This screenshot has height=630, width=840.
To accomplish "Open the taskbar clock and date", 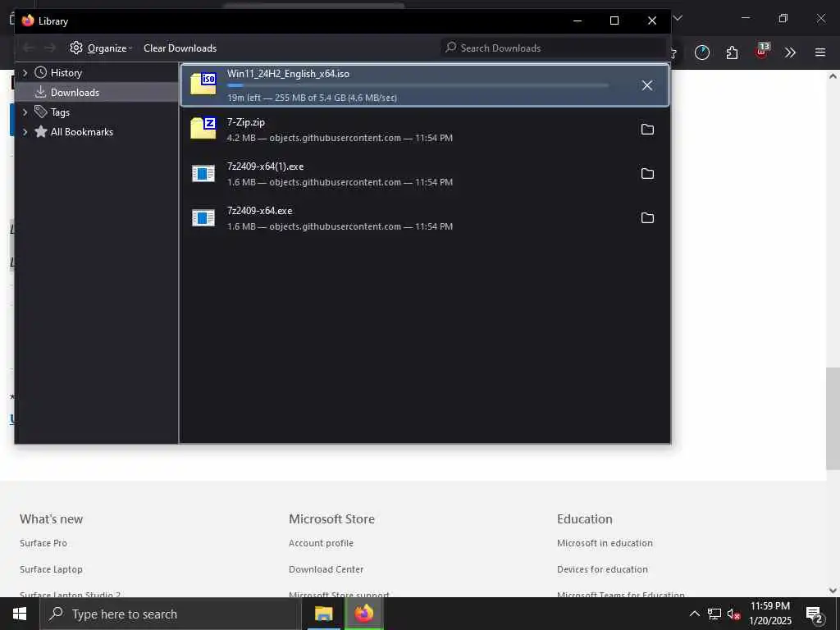I will click(x=769, y=614).
